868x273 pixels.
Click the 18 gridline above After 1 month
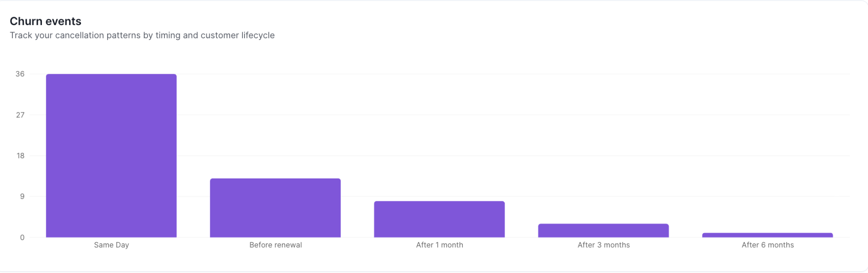[x=439, y=156]
